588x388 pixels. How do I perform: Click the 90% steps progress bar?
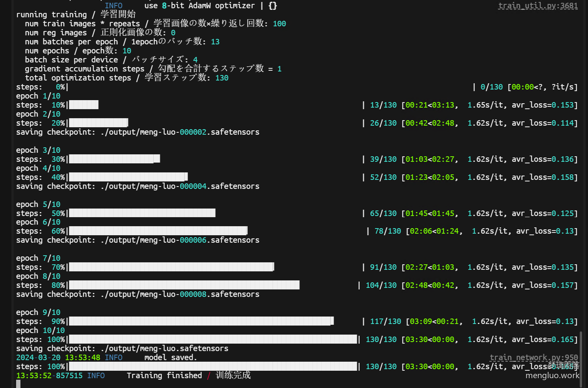pos(201,321)
